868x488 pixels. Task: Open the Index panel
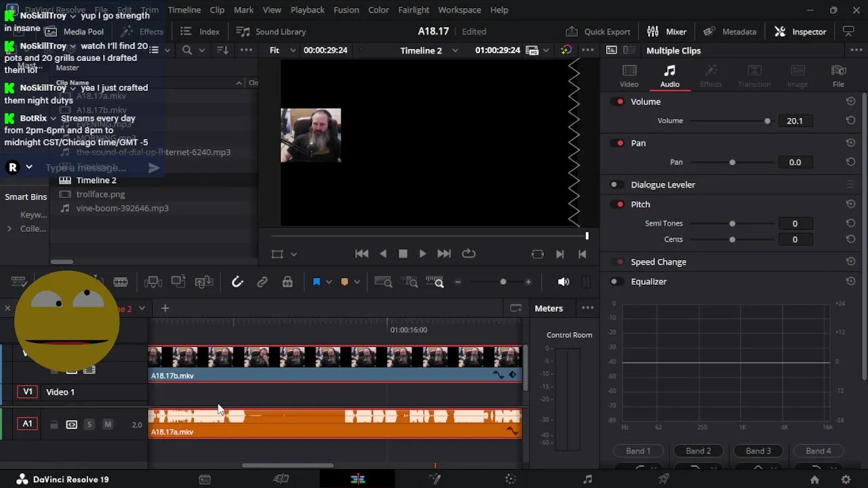coord(200,31)
